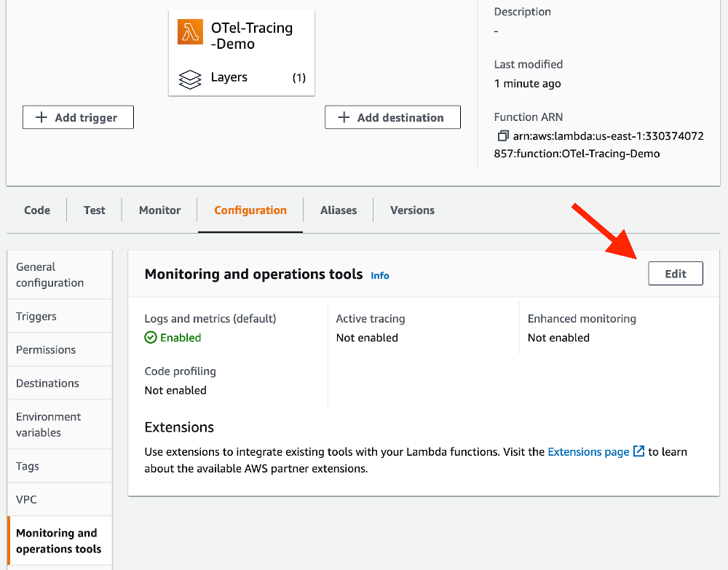Click the external link icon after Extensions page
Screen dimensions: 728x570
tap(639, 451)
